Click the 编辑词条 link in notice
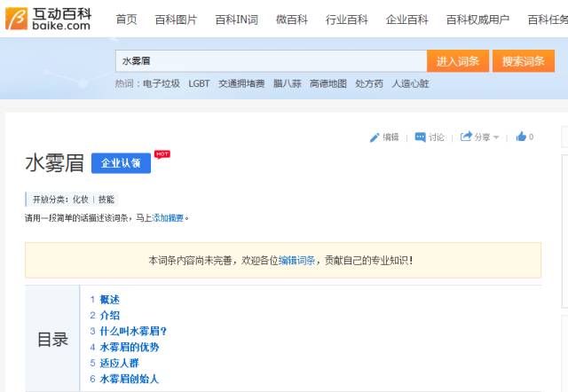Image resolution: width=568 pixels, height=392 pixels. click(x=296, y=260)
